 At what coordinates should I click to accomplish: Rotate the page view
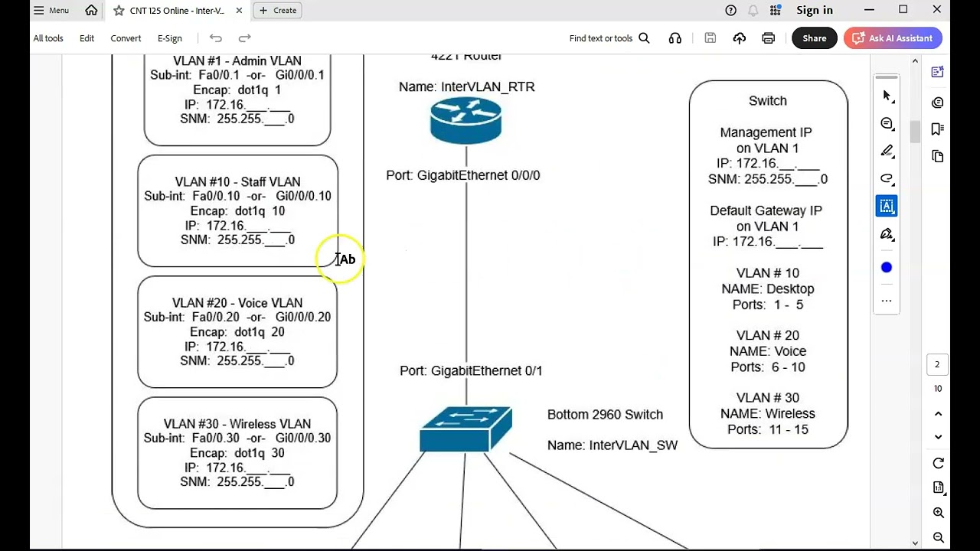point(938,464)
